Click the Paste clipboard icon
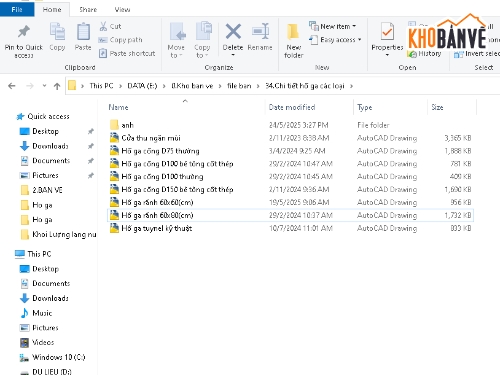 point(83,32)
